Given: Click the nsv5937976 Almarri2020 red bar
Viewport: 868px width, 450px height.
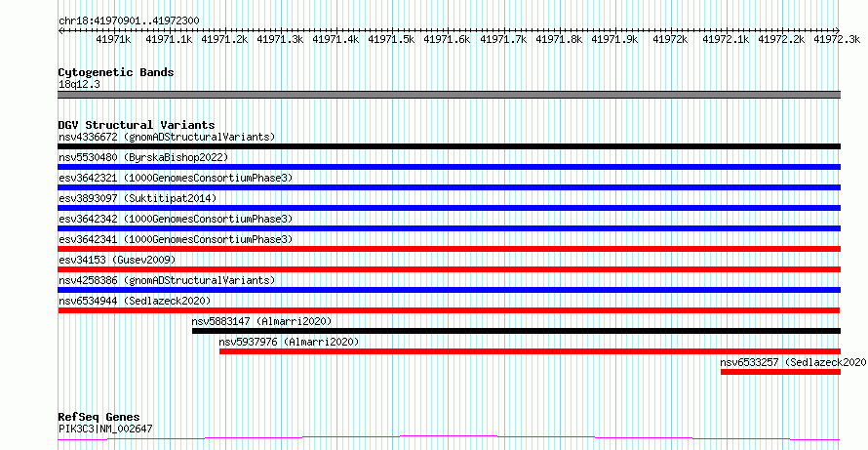Looking at the screenshot, I should pos(530,351).
